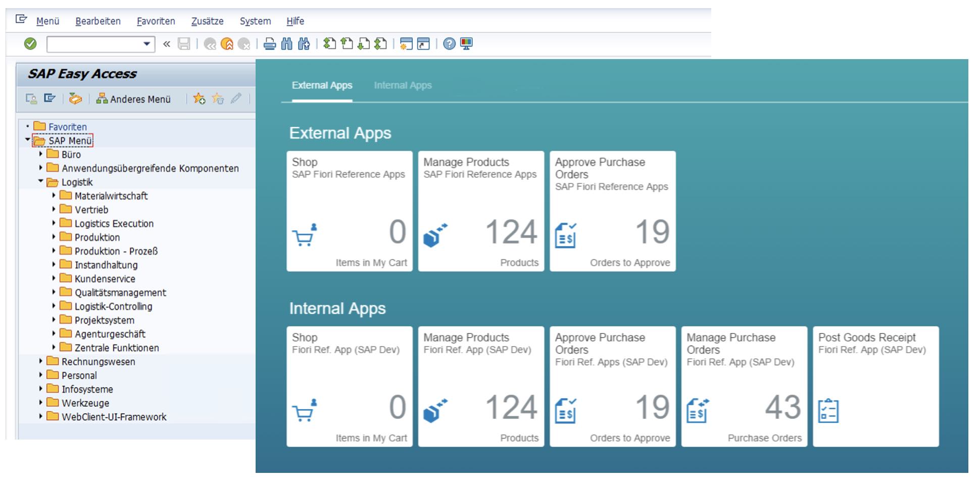Expand the Anwendungsübergreifende Komponenten node
This screenshot has height=482, width=980.
[x=41, y=167]
